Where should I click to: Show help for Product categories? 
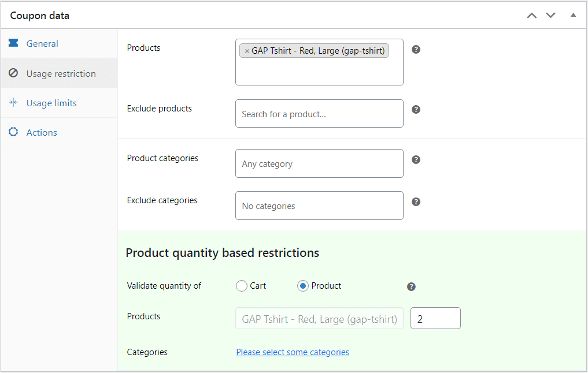click(416, 159)
